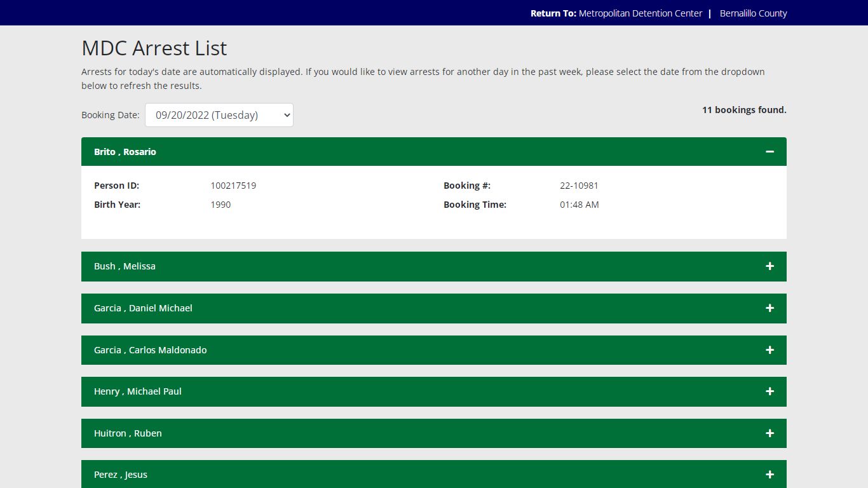Image resolution: width=868 pixels, height=488 pixels.
Task: Open the Garcia, Carlos Maldonado booking row
Action: coord(434,350)
